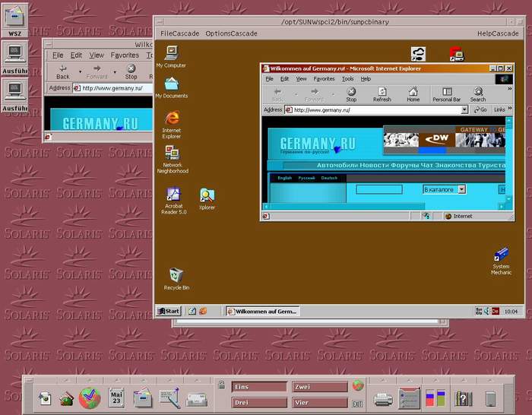Click the English language link on the page

[x=284, y=178]
